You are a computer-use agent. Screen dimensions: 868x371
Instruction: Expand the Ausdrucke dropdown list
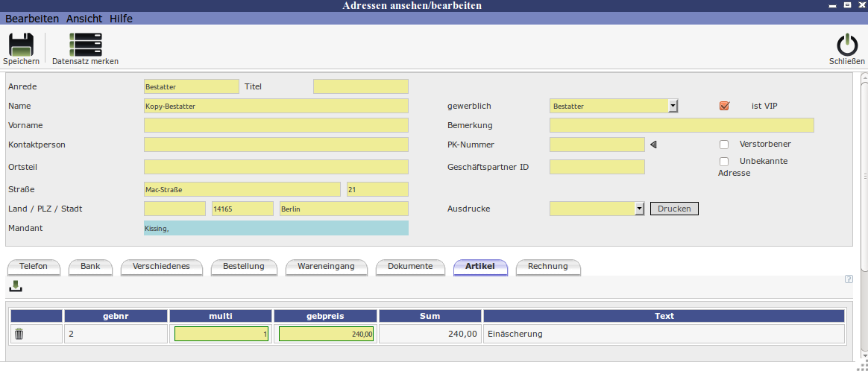point(639,209)
